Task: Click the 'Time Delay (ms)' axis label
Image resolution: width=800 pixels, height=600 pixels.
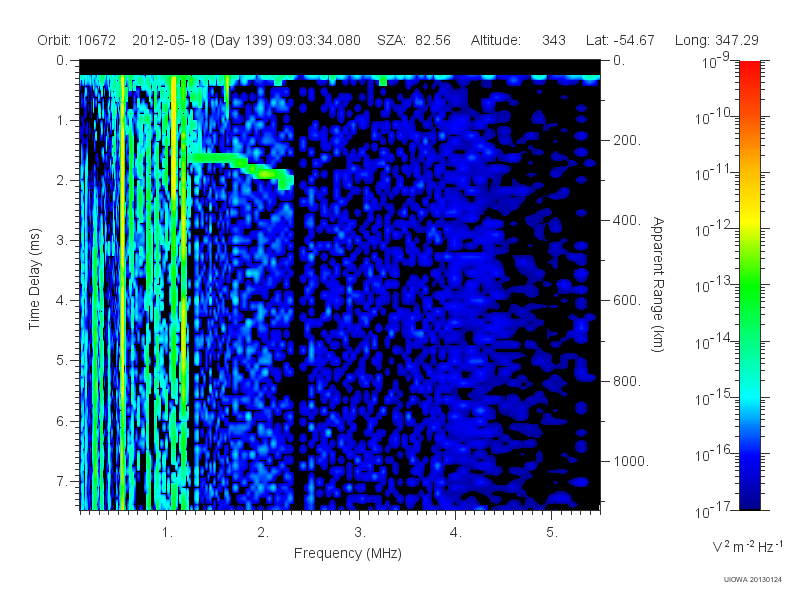Action: click(34, 279)
